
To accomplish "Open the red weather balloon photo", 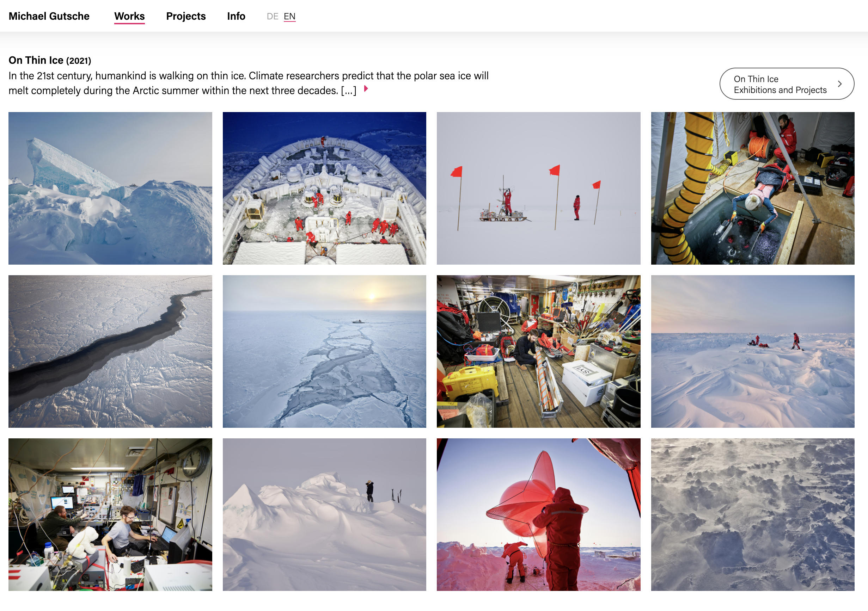I will (x=538, y=515).
